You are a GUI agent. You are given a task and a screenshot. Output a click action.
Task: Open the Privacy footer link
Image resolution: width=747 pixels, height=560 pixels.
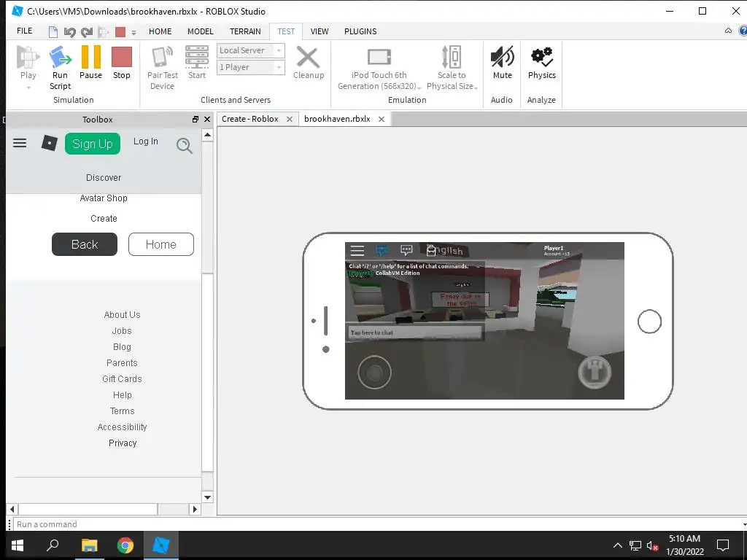(x=123, y=443)
